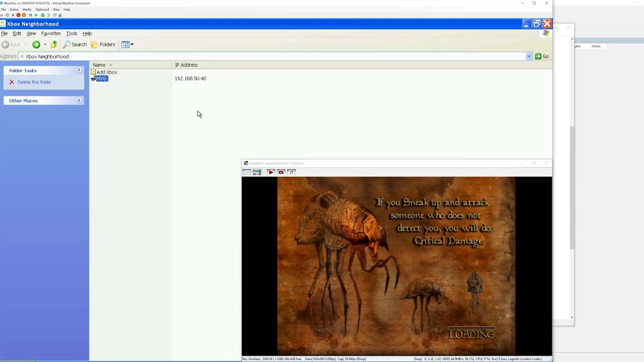Click the background window vertical scrollbar thumb
Viewport: 644px width, 362px height.
[x=572, y=188]
